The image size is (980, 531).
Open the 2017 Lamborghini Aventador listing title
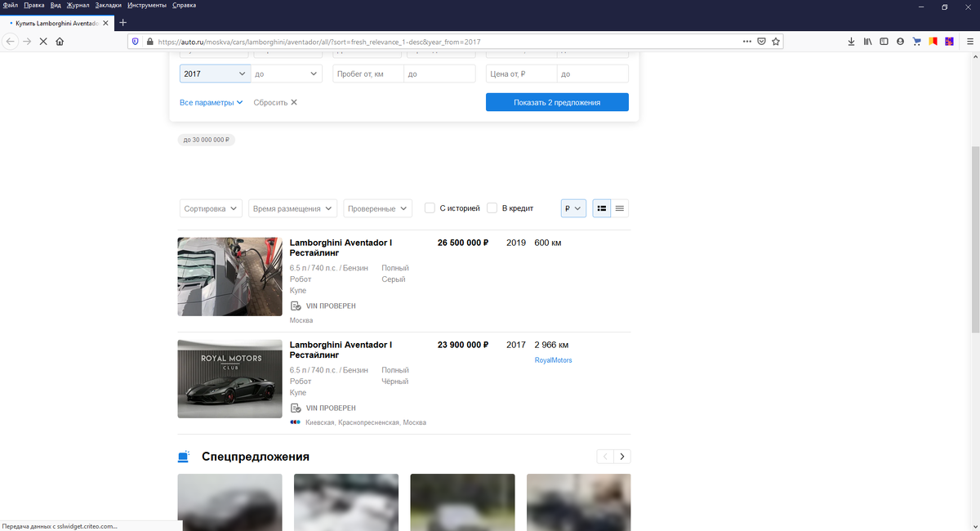pos(341,350)
